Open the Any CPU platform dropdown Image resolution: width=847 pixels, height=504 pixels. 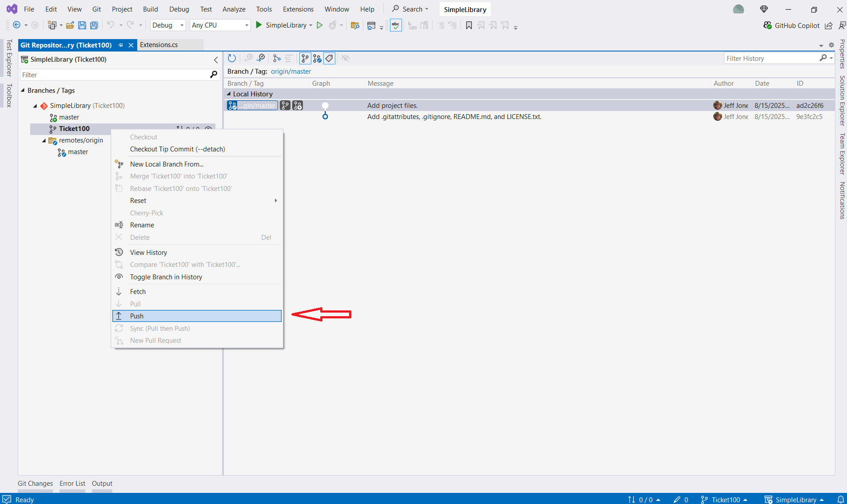click(x=220, y=25)
